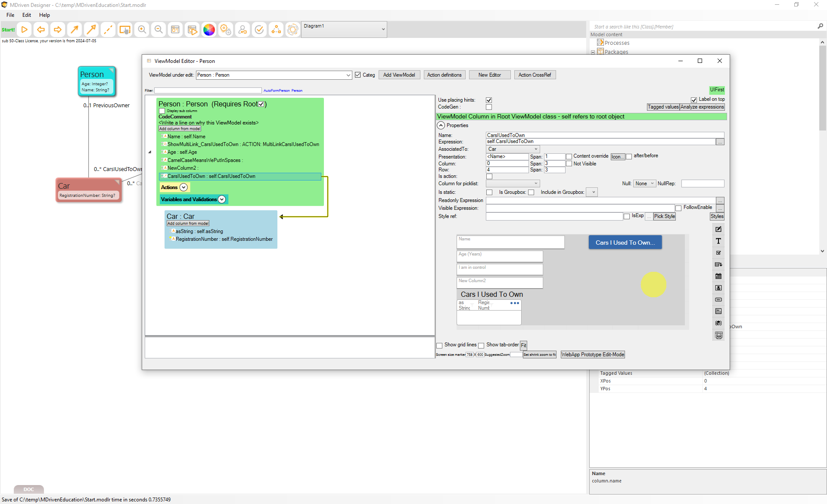The image size is (827, 504).
Task: Click WebApp Prototype Edit-Mode button
Action: [593, 355]
